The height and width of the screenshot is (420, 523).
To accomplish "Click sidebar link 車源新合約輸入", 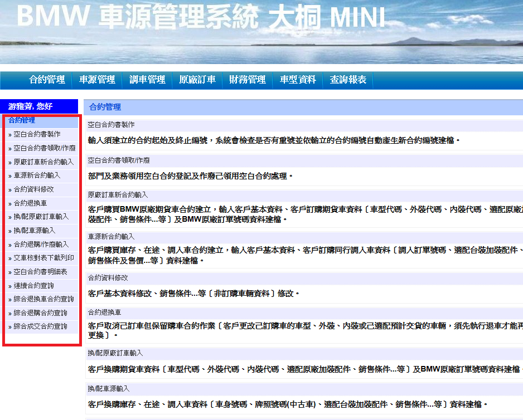I will coord(37,175).
